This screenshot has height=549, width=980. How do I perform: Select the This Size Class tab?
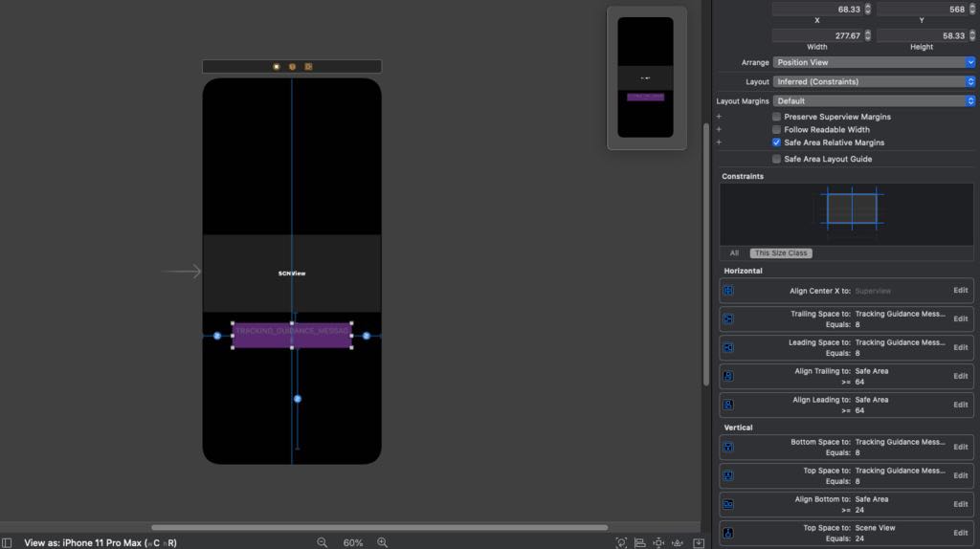[x=781, y=253]
